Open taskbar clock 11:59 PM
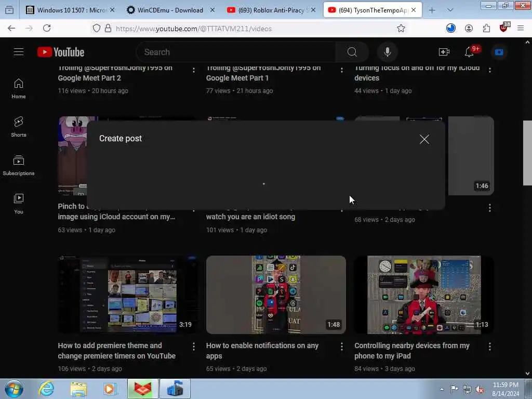Screen dimensions: 532x399 [506, 389]
